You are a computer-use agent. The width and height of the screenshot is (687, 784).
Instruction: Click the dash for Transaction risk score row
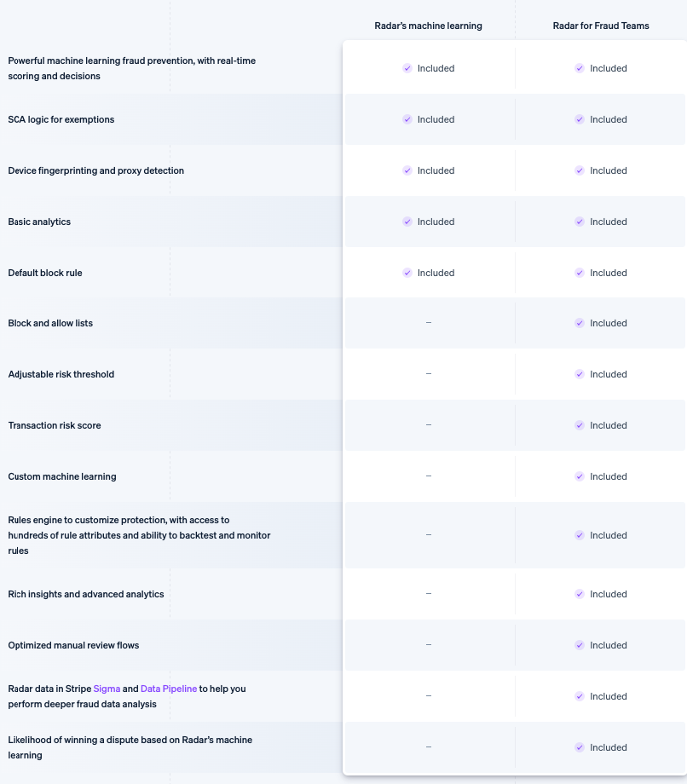(428, 424)
